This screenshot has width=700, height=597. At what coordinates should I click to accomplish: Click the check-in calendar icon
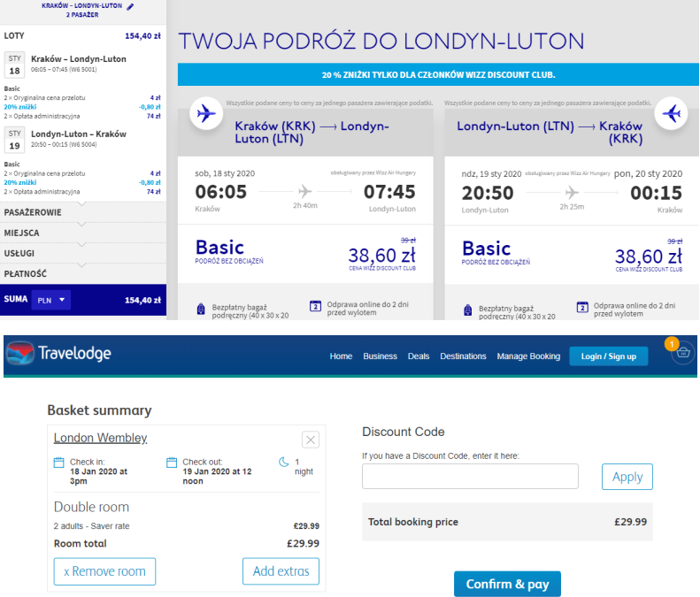point(59,463)
